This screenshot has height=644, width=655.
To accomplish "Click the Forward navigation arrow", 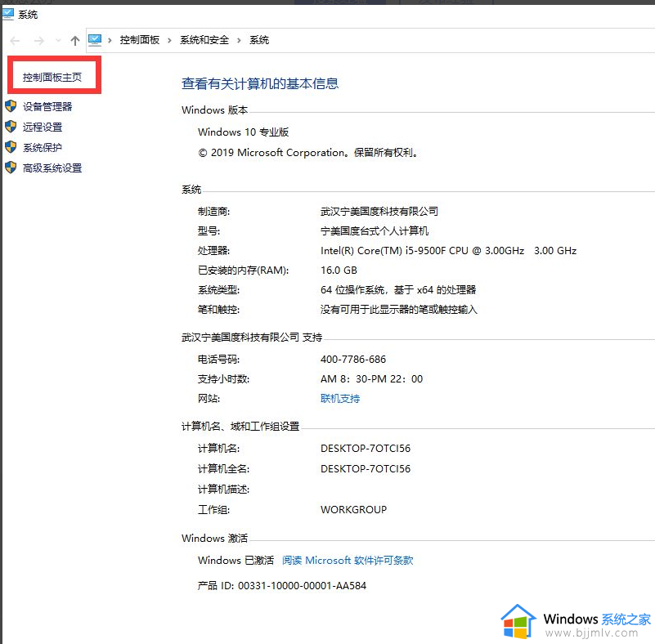I will (39, 41).
